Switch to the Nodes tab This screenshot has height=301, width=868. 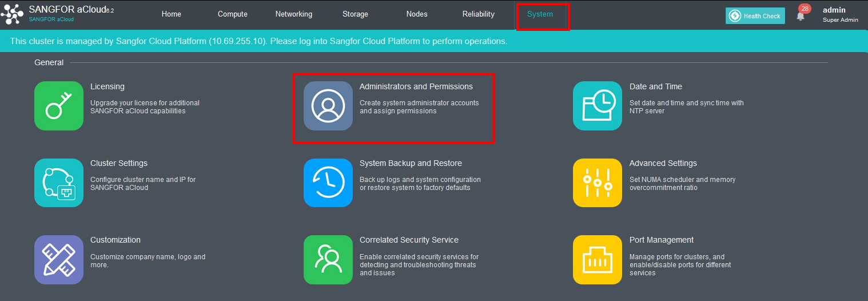coord(417,14)
